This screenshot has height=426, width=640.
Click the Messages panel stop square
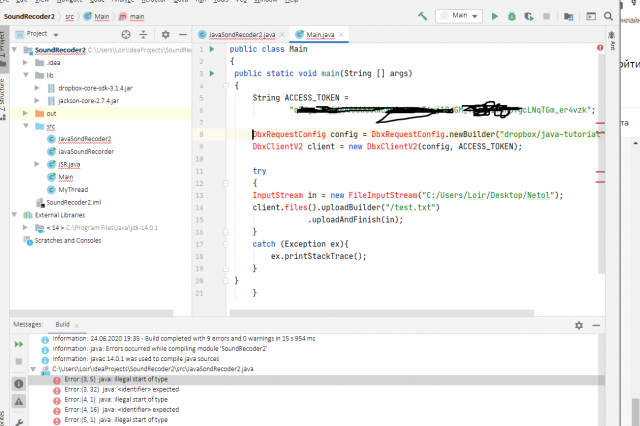[19, 362]
